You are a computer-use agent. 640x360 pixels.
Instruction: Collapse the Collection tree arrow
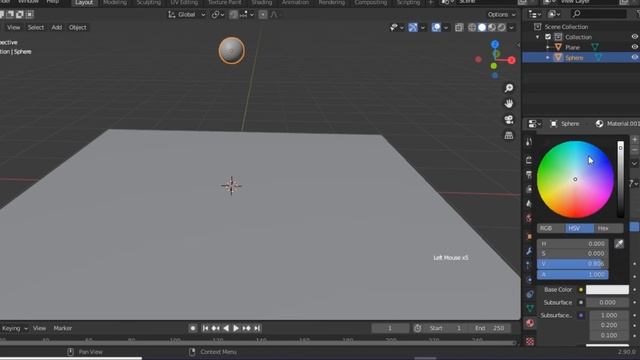tap(538, 37)
